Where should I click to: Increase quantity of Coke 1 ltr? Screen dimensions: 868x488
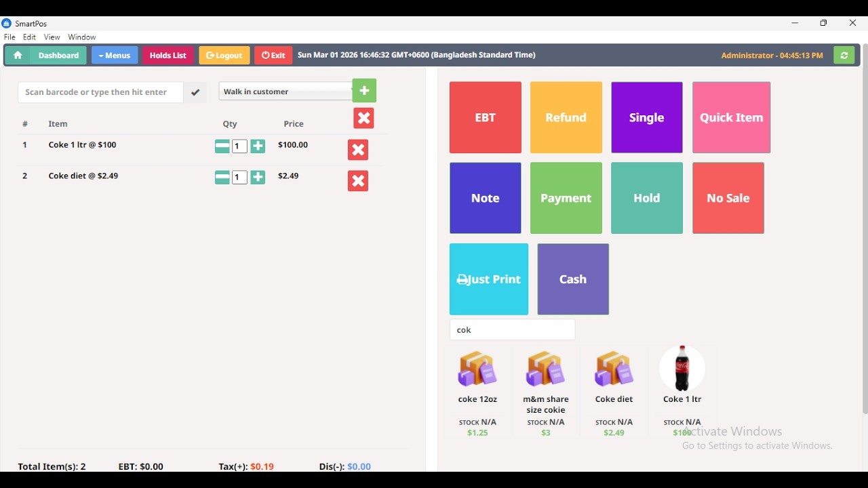point(258,146)
